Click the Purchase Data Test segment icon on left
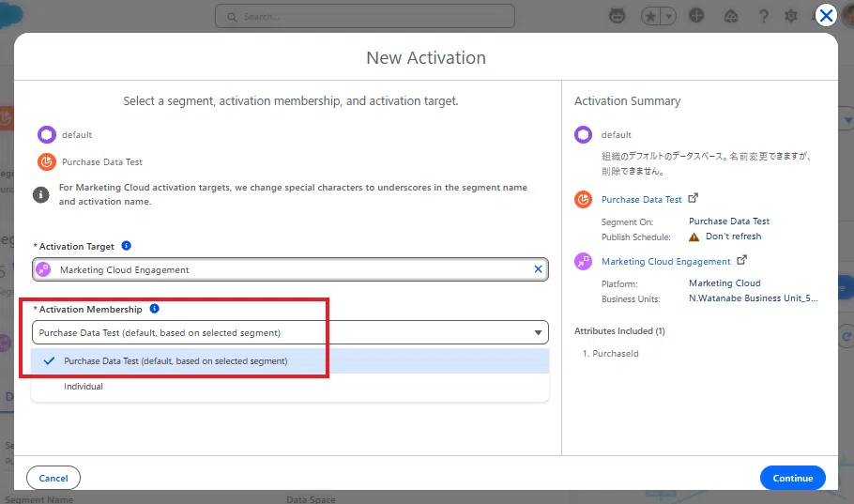The image size is (854, 504). (x=47, y=161)
